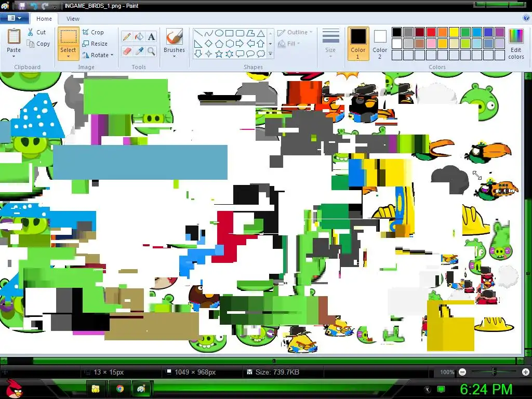This screenshot has width=532, height=399.
Task: Choose the Polygon shape
Action: [250, 33]
